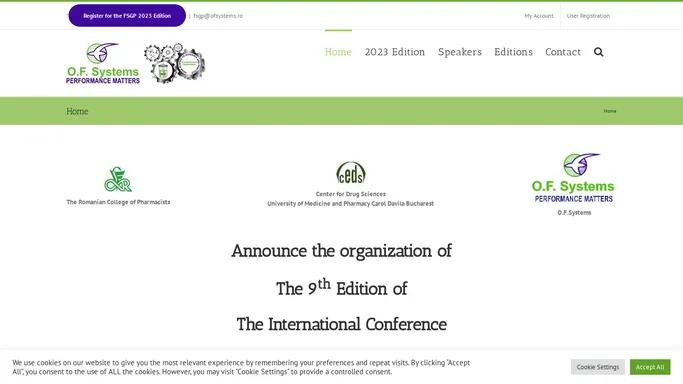Click 'University of Medicine and Pharmacy Carol Davila Bucharest' text

tap(351, 203)
